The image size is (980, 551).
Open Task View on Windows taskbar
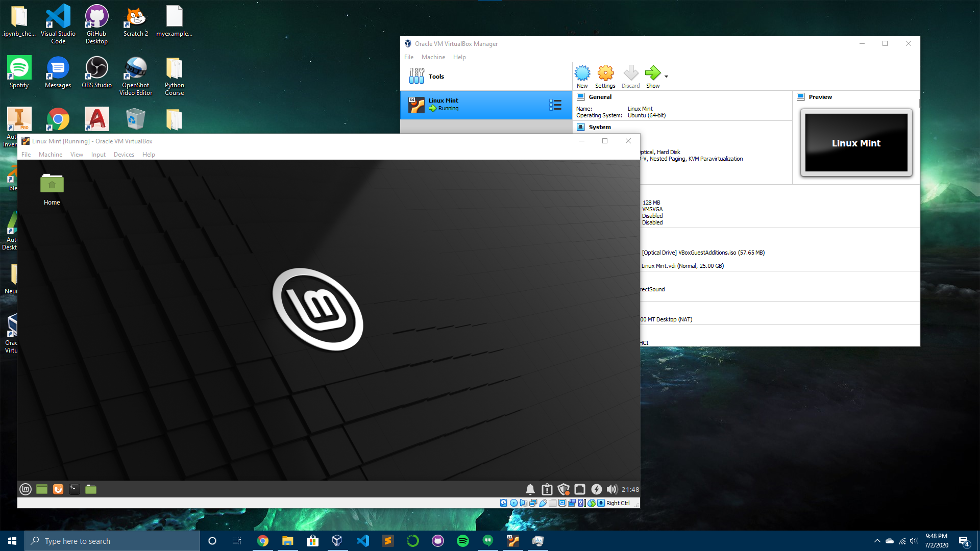(x=237, y=541)
